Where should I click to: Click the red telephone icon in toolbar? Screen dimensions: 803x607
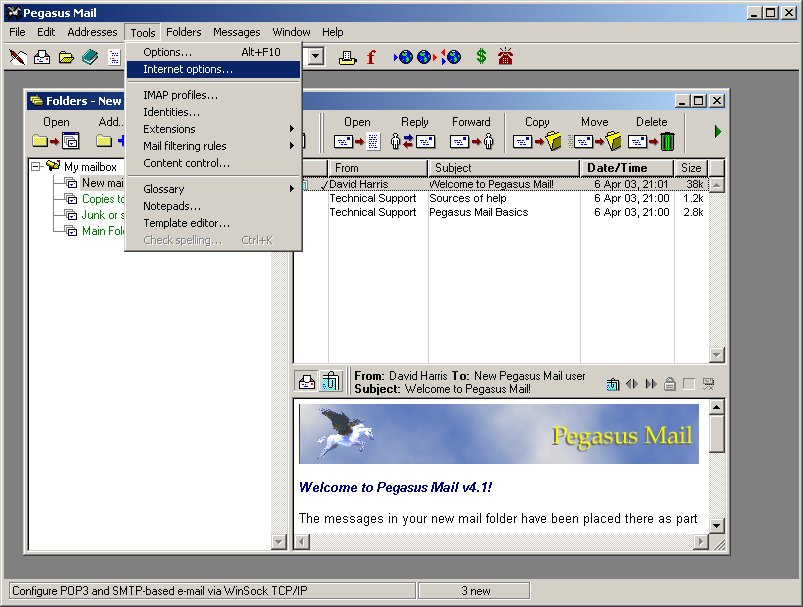pyautogui.click(x=506, y=57)
